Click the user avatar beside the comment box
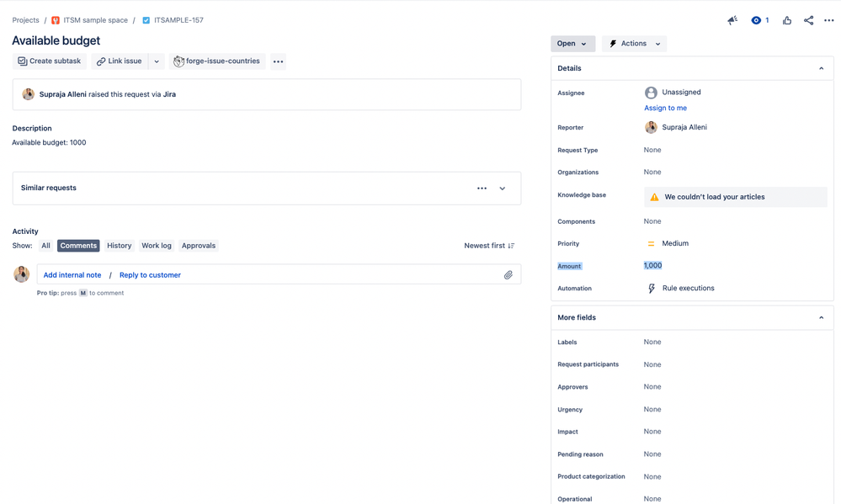Viewport: 841px width, 504px height. (x=21, y=274)
